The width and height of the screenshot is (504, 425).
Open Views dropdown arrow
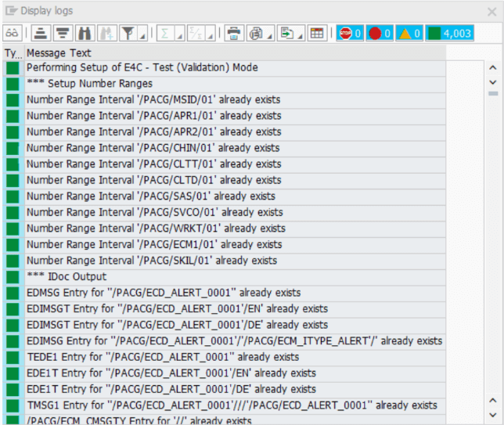(x=270, y=33)
